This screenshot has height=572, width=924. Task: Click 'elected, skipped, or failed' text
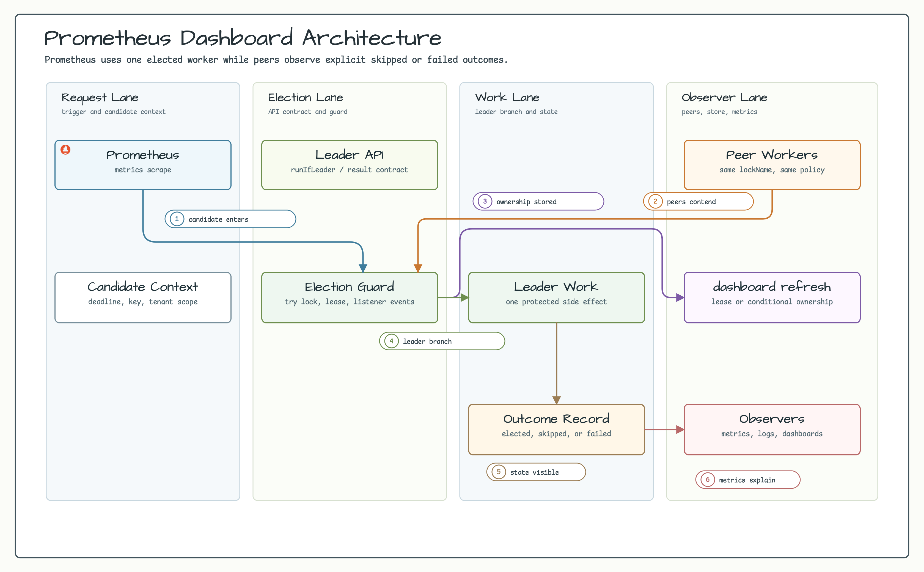point(556,434)
